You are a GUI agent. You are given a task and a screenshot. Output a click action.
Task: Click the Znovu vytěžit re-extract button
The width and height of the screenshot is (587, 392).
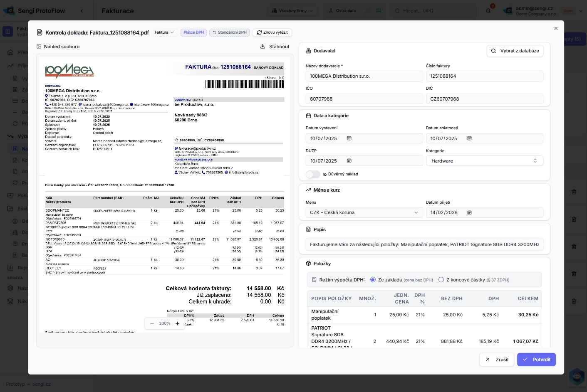click(x=272, y=32)
